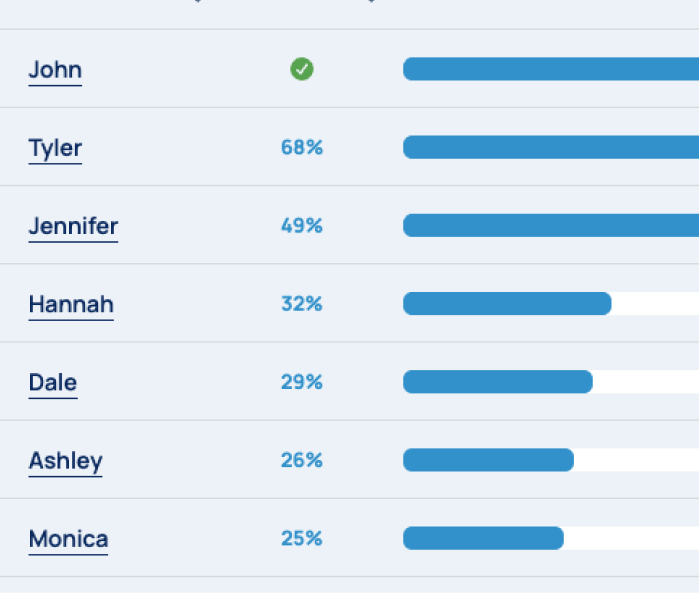This screenshot has width=699, height=593.
Task: Click Monica's 25% completion value
Action: point(302,538)
